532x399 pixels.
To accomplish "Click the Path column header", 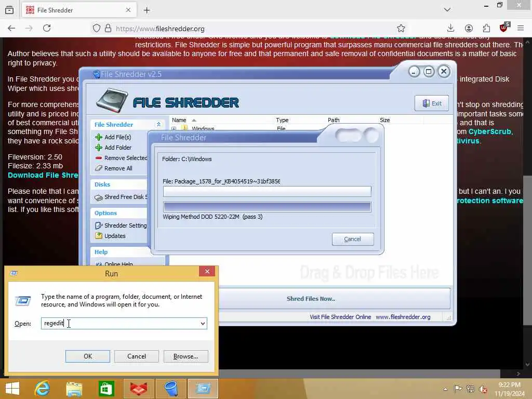I will coord(334,120).
